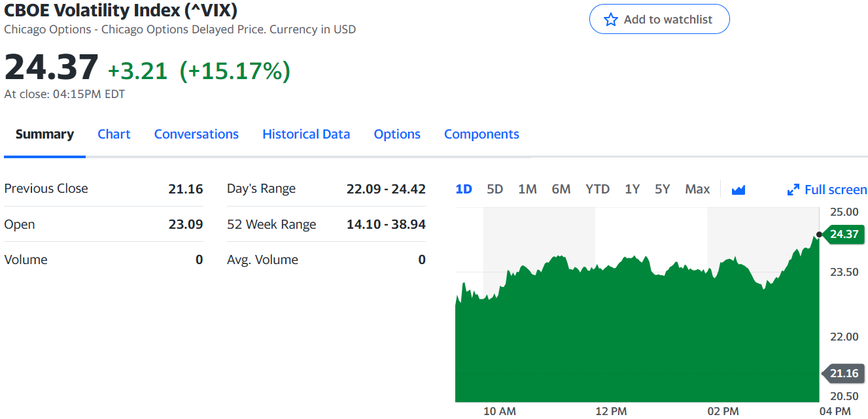The image size is (868, 419).
Task: Select the 5Y chart range
Action: pyautogui.click(x=663, y=189)
